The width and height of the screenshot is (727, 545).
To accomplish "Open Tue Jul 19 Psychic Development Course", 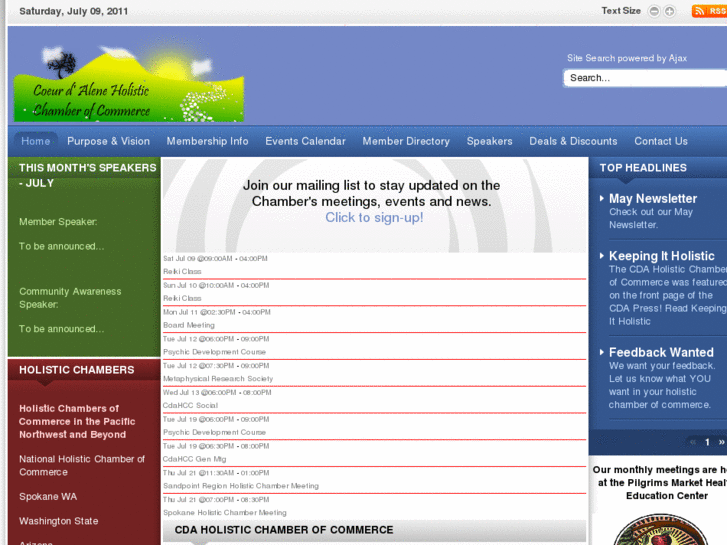I will (214, 432).
